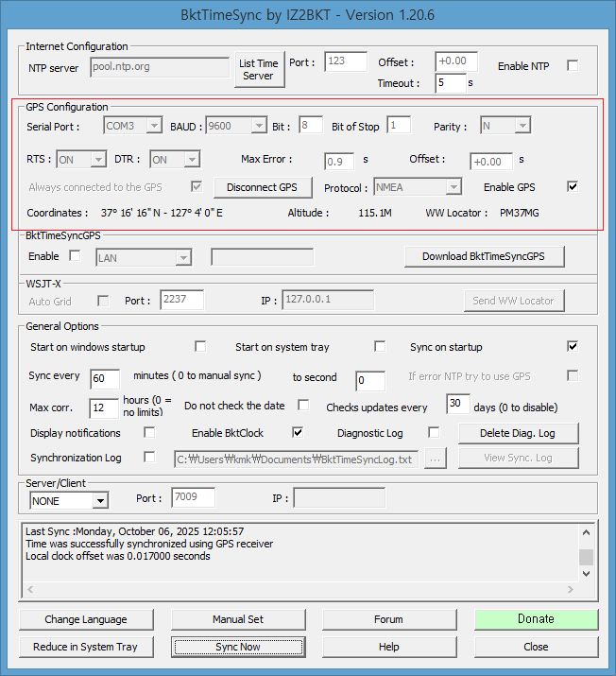Expand the BktTimeSyncGPS LAN dropdown
Image resolution: width=616 pixels, height=676 pixels.
143,257
